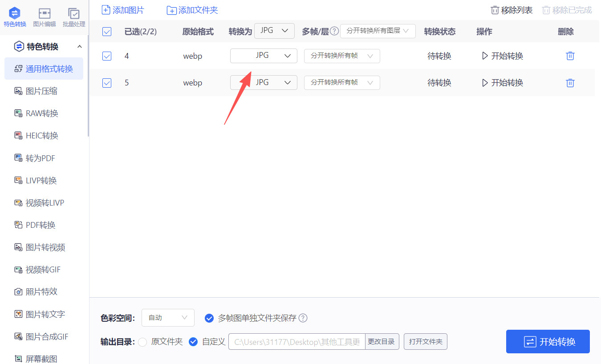Delete row 4 with trash icon

tap(570, 56)
